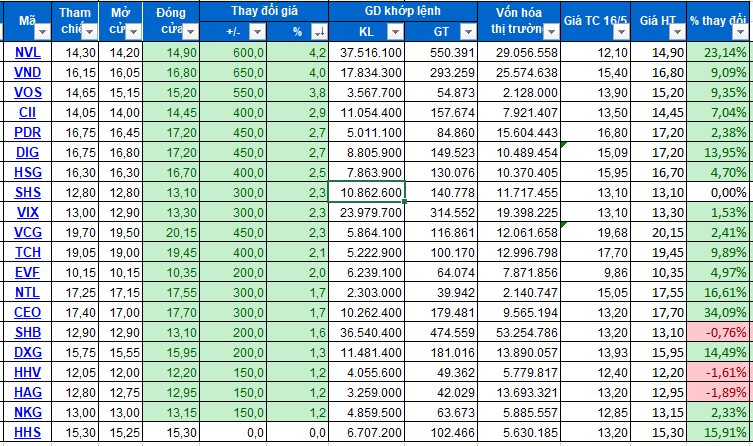
Task: Open the DIG ticker link
Action: point(27,152)
